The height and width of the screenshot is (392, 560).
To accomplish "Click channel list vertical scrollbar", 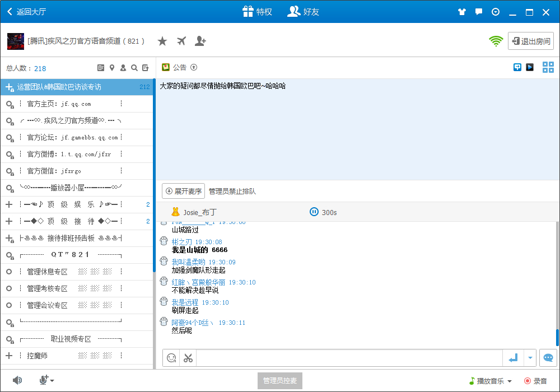I will click(155, 175).
